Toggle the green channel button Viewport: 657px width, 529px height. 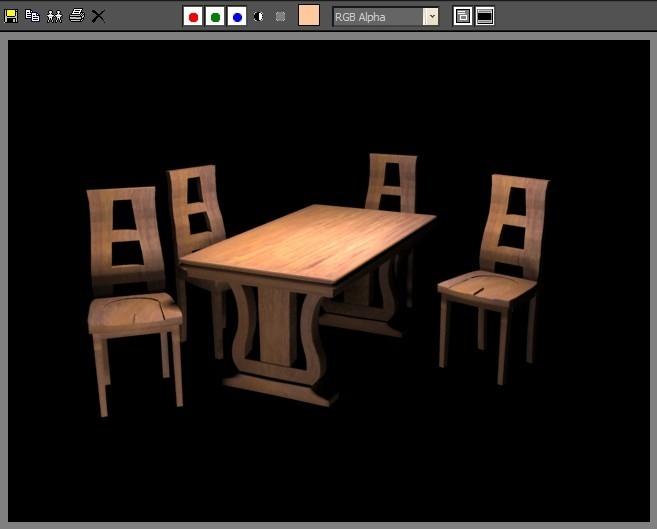click(215, 17)
